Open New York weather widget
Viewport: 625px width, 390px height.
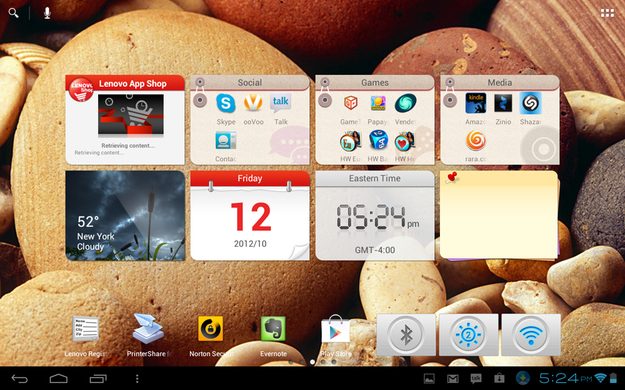(x=125, y=215)
